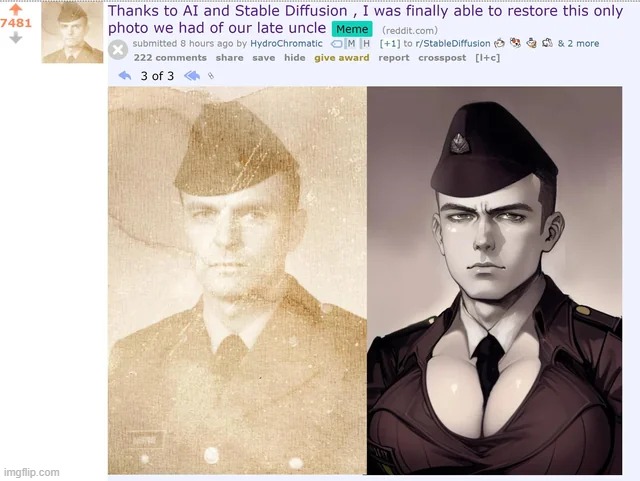The height and width of the screenshot is (481, 640).
Task: Click the tag icon next to the username
Action: [x=336, y=44]
